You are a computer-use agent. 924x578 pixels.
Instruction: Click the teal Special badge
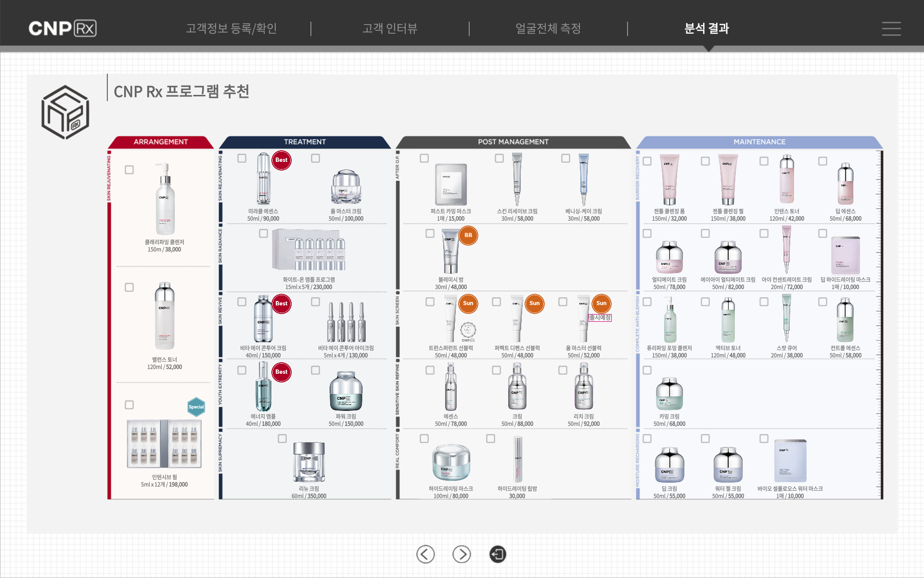196,407
